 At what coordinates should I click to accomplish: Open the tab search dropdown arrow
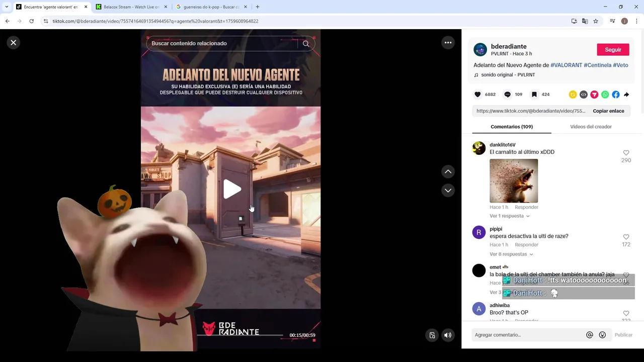click(7, 7)
